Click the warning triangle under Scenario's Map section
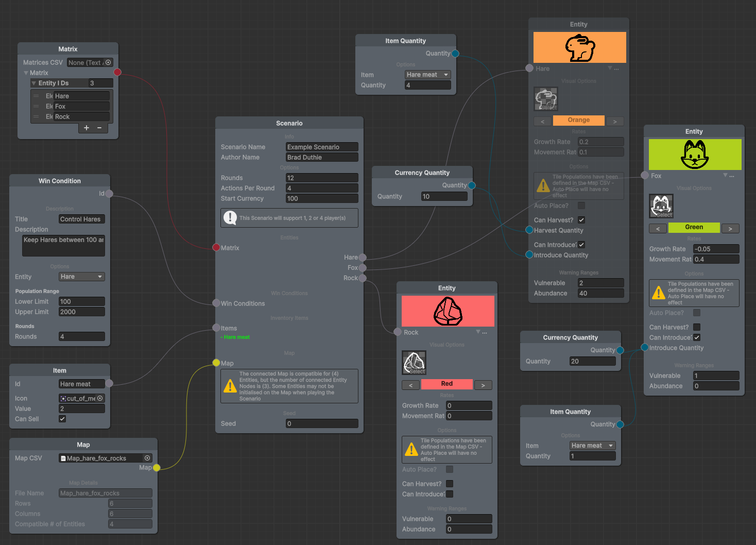This screenshot has width=756, height=545. coord(230,386)
